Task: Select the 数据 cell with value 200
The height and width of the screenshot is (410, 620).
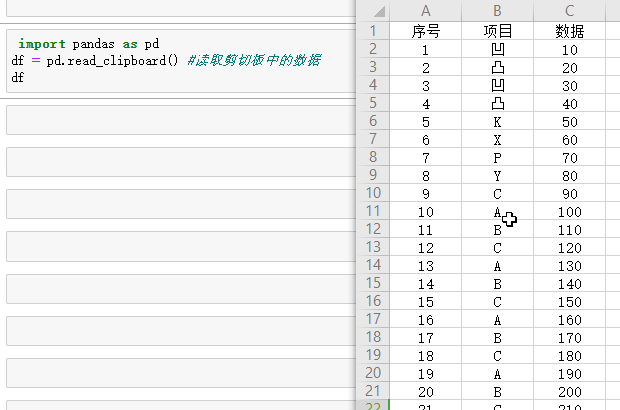Action: [569, 391]
